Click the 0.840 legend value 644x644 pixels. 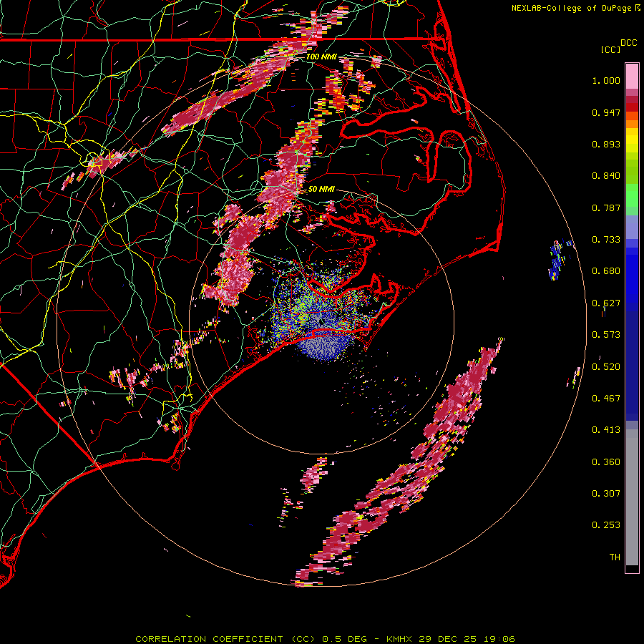(x=606, y=176)
